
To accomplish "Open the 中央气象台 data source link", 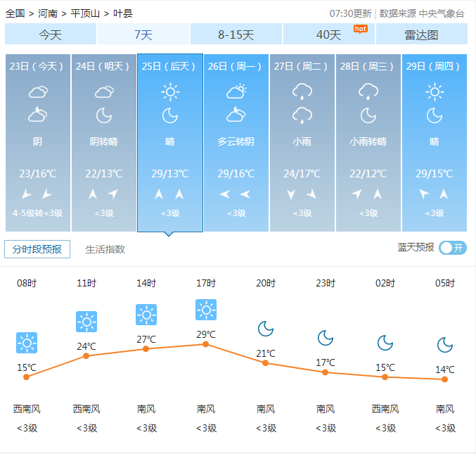I will click(442, 13).
